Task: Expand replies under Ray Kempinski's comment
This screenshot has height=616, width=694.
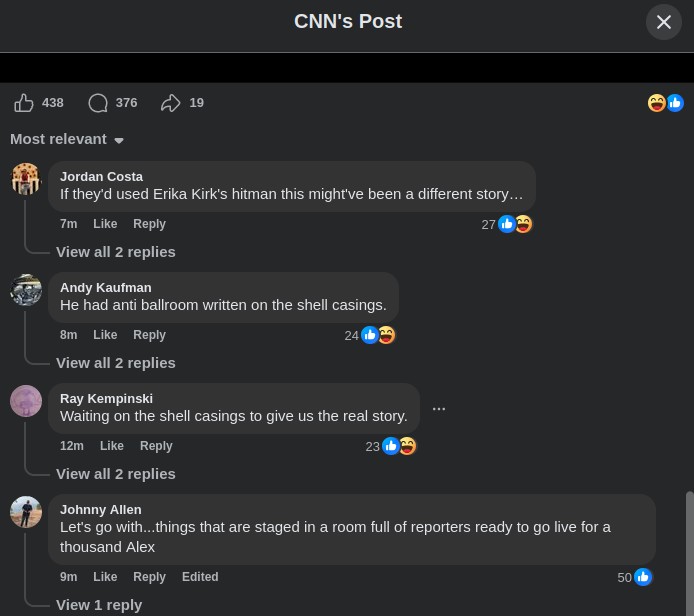Action: click(x=116, y=474)
